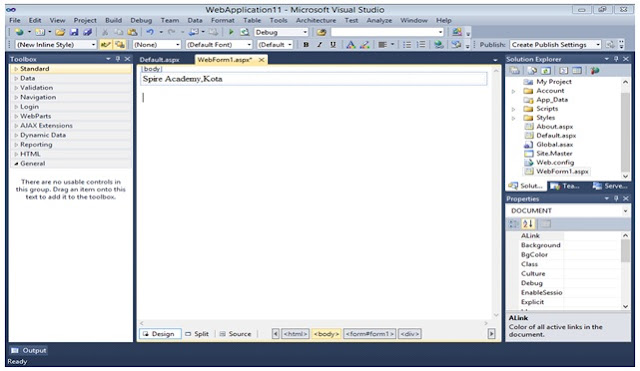Switch to the Default.aspx tab
The image size is (640, 371).
point(160,60)
